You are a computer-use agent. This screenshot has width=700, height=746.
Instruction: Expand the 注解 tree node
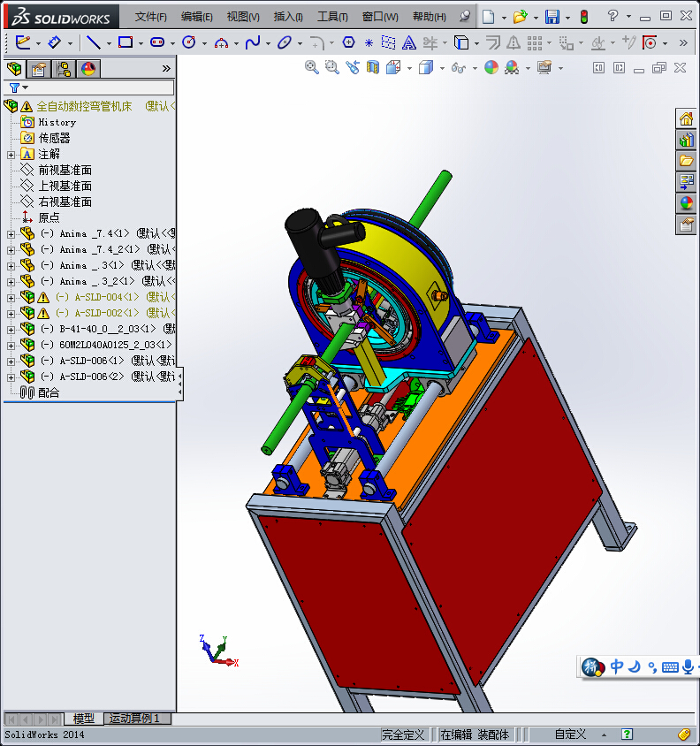tap(11, 155)
